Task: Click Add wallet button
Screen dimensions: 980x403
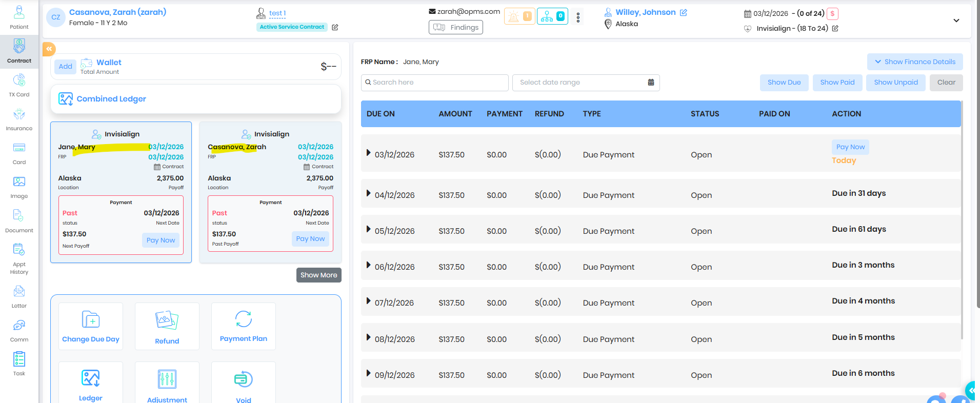Action: (x=65, y=67)
